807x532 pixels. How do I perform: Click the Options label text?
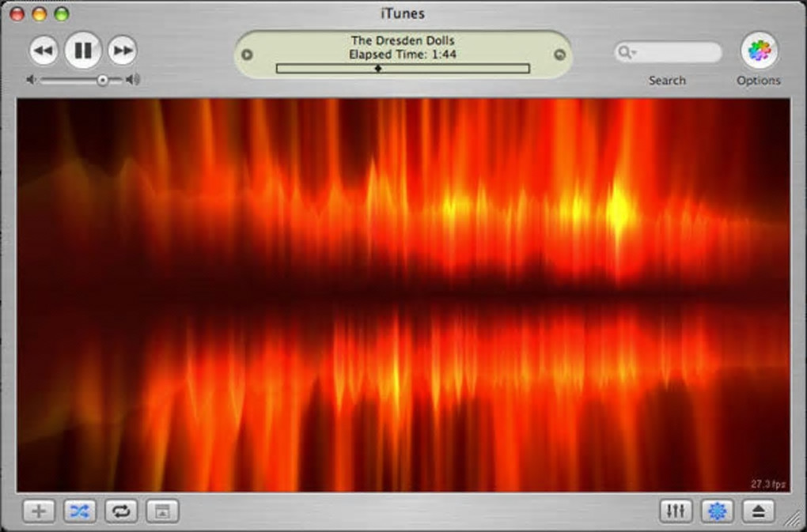(759, 81)
